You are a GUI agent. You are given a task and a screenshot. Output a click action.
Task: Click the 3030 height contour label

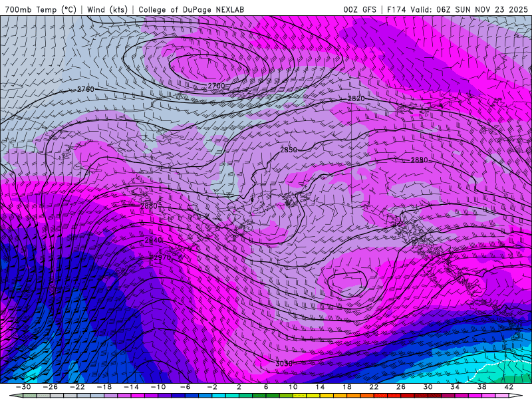[x=284, y=363]
